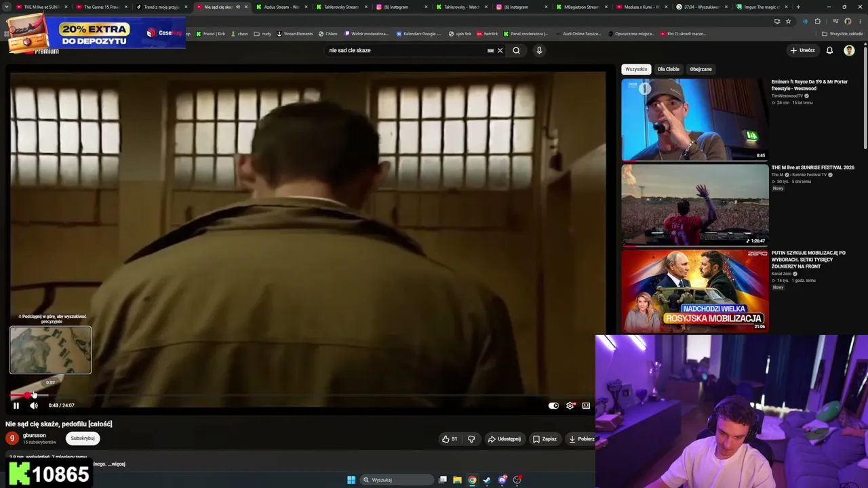Open the Kalendarz Google bookmark
This screenshot has width=868, height=488.
[x=418, y=34]
